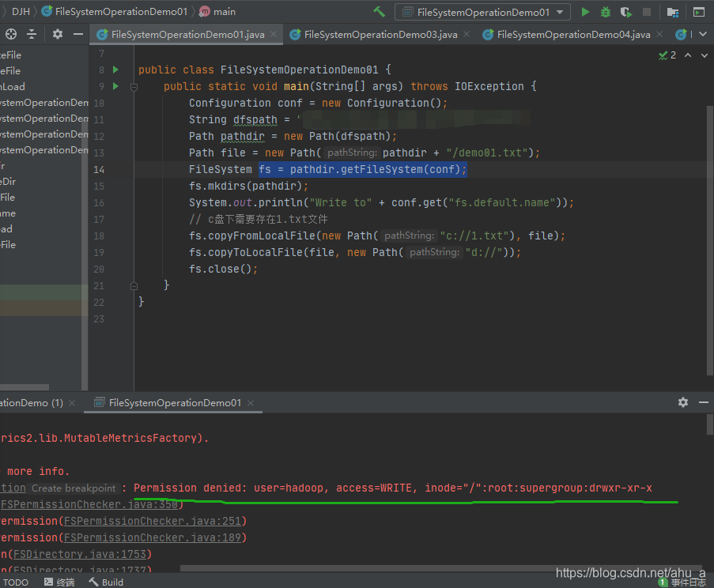Hide the project panel with minus icon
This screenshot has width=714, height=588.
click(78, 34)
